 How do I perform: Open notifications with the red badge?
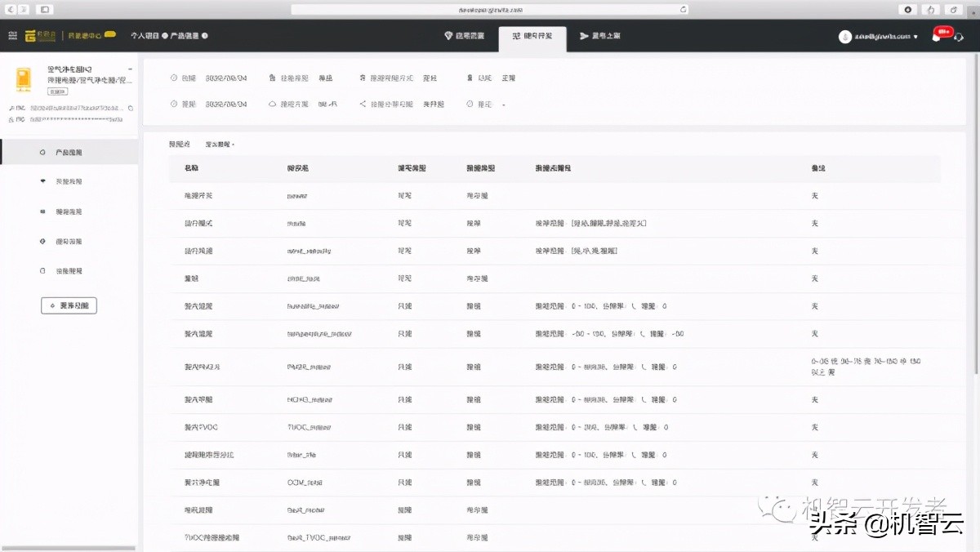[938, 36]
